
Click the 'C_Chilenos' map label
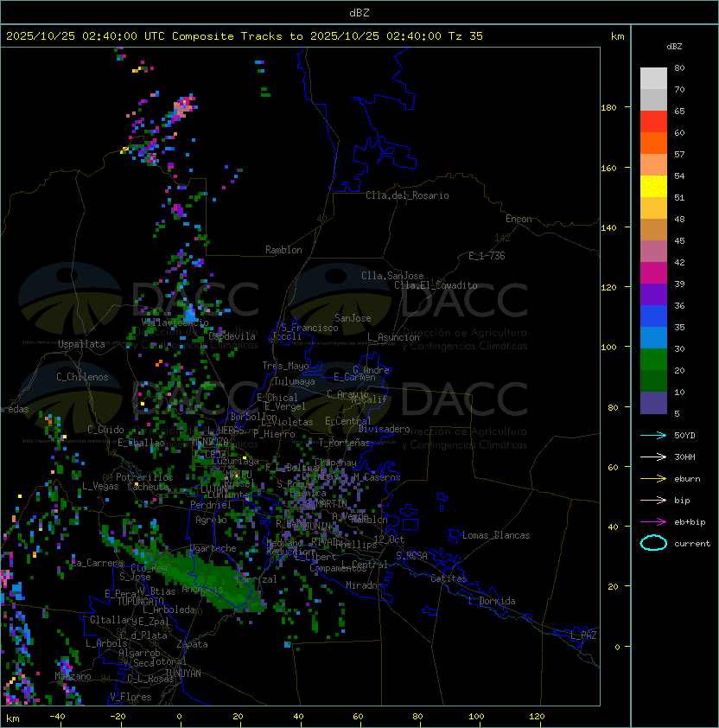[x=82, y=377]
